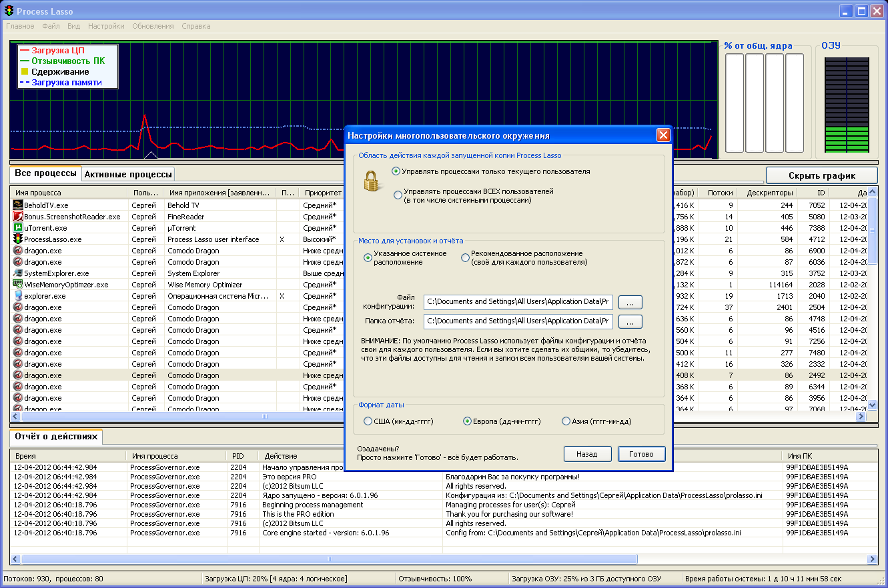Click status bar 'Отзывчивость: 100%' entry
This screenshot has height=588, width=888.
coord(435,579)
